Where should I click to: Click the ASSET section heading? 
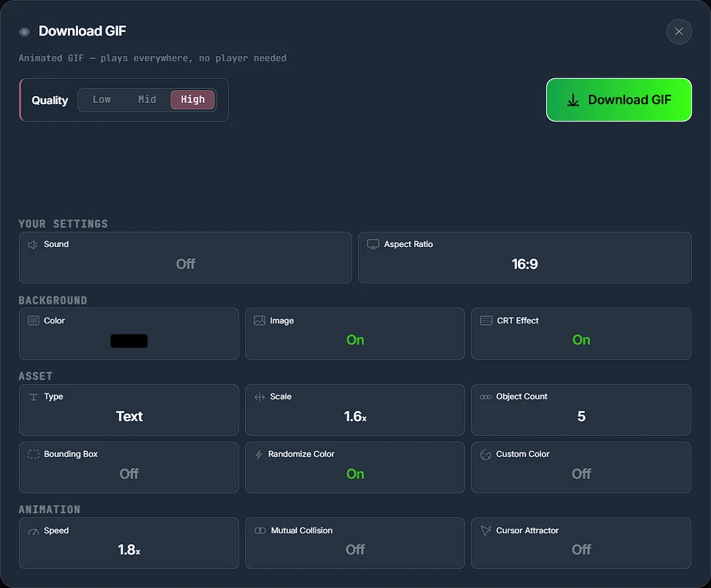point(36,376)
